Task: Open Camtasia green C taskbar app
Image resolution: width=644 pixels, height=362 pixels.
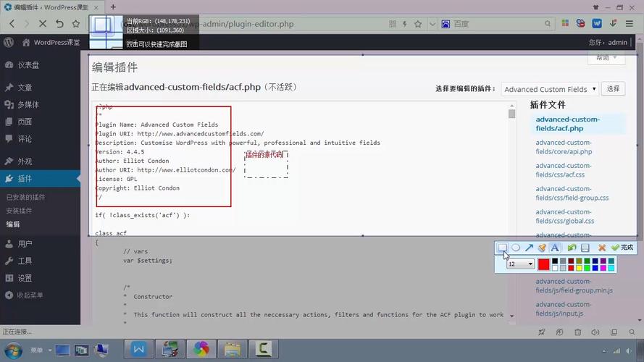Action: [x=263, y=349]
